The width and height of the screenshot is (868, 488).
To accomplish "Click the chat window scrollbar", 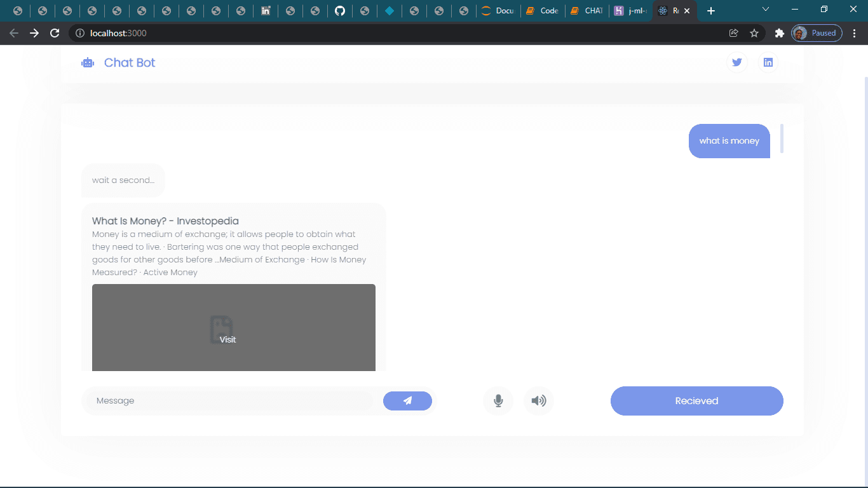I will coord(782,139).
